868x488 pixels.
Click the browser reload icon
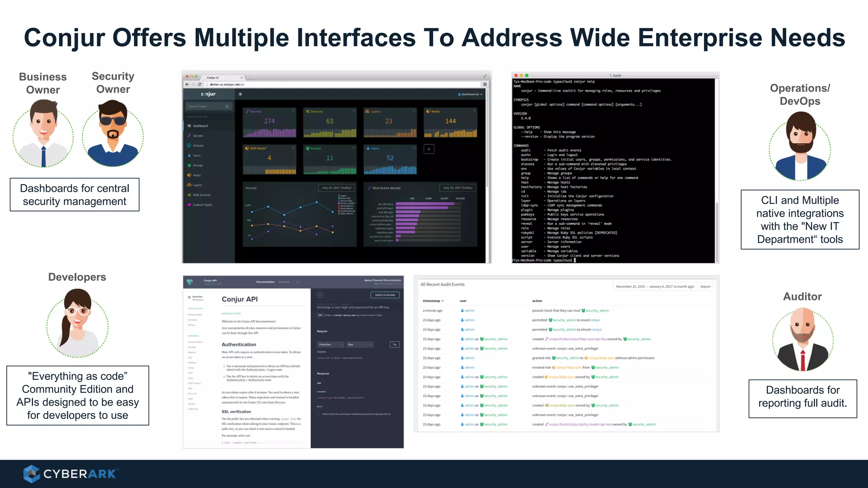[200, 84]
